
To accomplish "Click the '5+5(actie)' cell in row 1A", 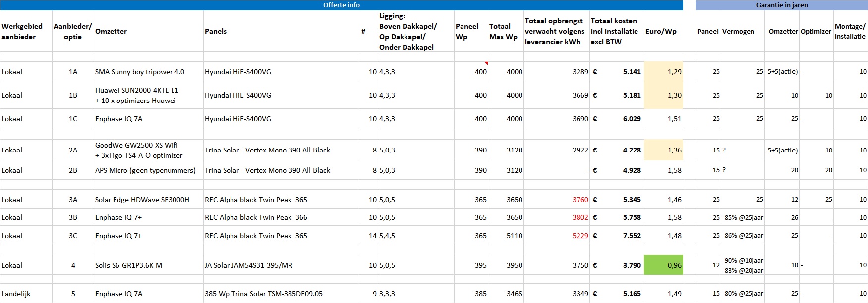I will 782,72.
